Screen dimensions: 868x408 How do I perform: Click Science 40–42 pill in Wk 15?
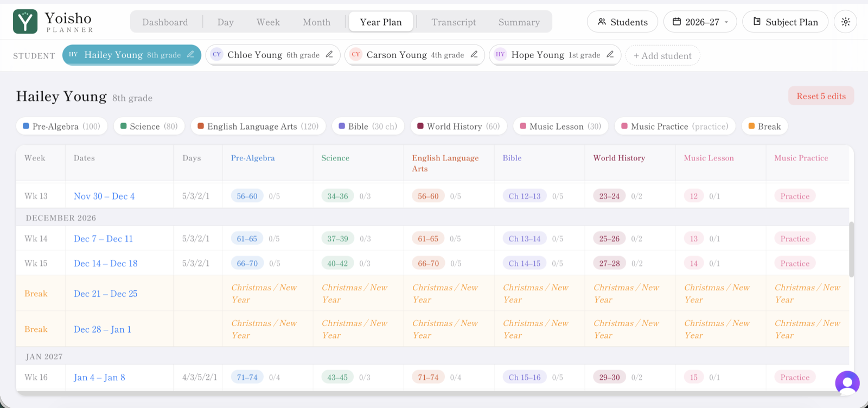click(x=337, y=263)
